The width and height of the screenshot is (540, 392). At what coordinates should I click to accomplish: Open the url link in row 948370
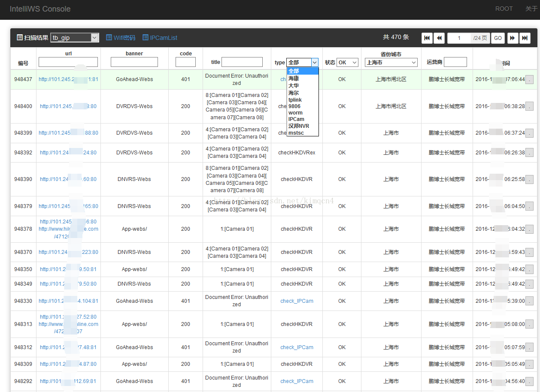pos(68,252)
